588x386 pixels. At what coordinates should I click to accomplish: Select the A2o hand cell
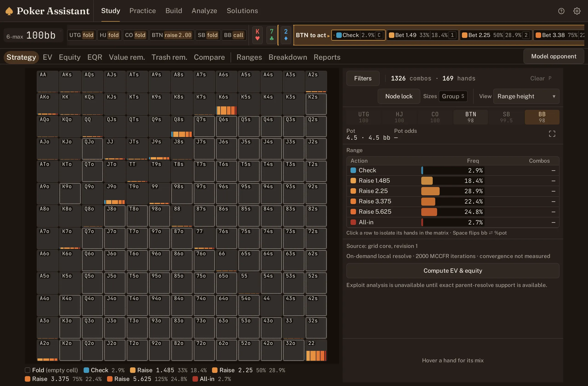[48, 350]
